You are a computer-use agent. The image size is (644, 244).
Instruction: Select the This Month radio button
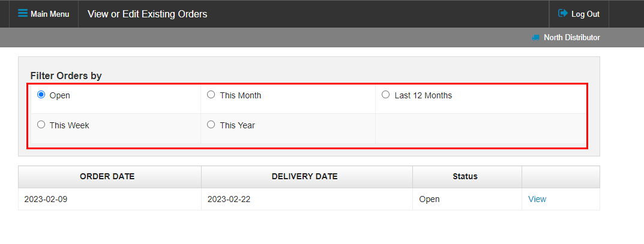click(x=211, y=95)
